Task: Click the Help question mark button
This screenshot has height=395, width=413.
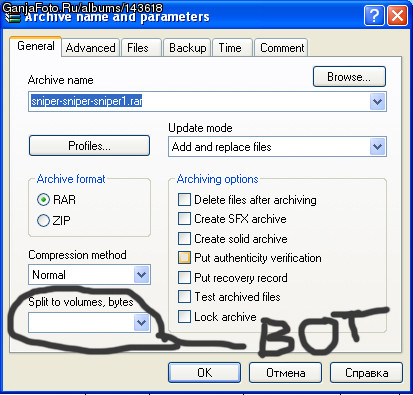Action: 374,16
